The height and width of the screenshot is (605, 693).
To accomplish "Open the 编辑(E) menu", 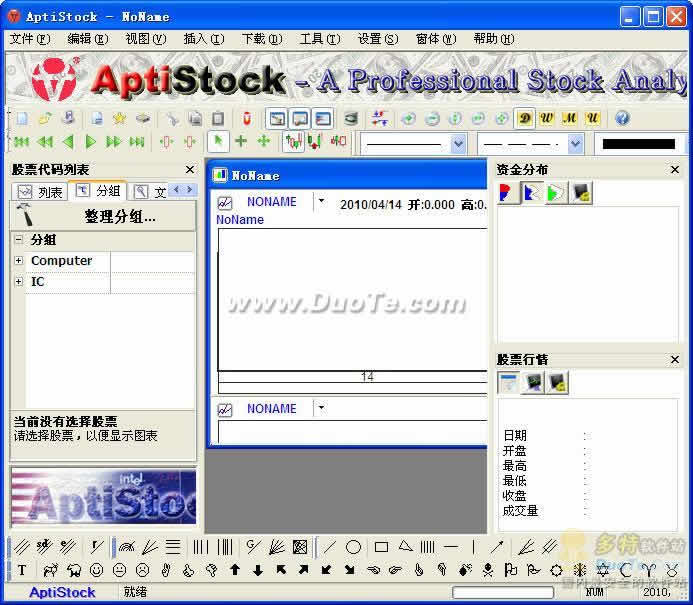I will [88, 39].
